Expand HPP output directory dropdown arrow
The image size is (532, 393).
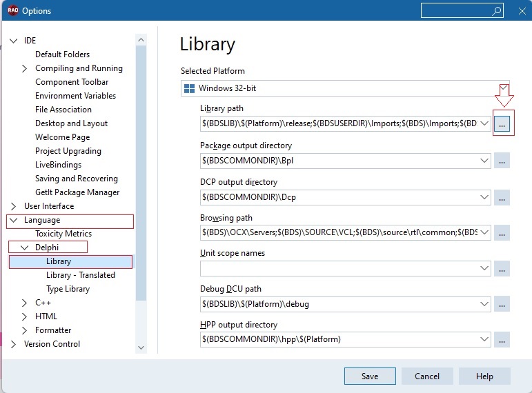tap(484, 339)
